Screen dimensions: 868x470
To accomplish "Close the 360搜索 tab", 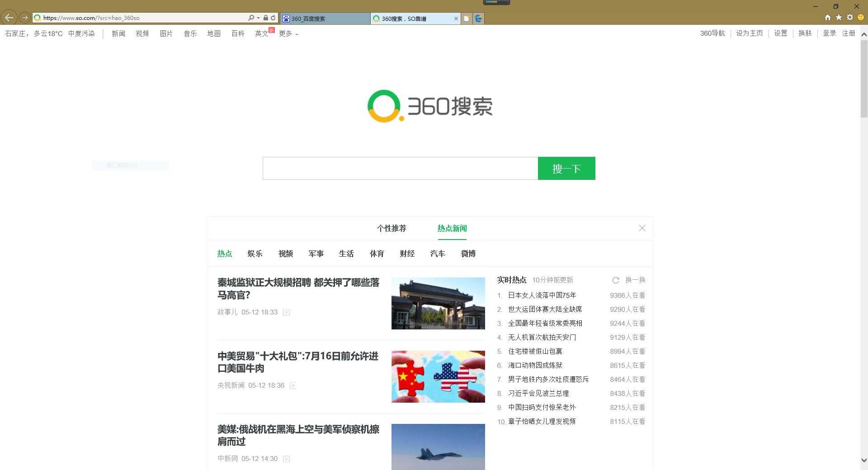I will tap(456, 19).
